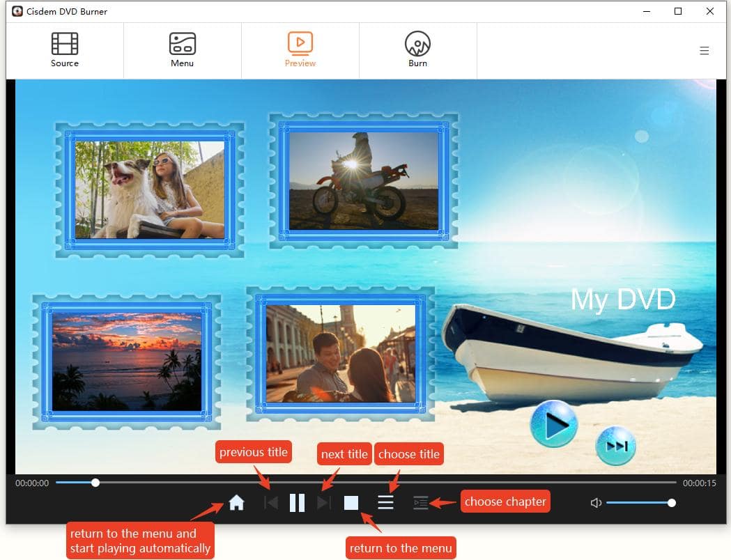Click the home icon in playback bar

pos(236,503)
